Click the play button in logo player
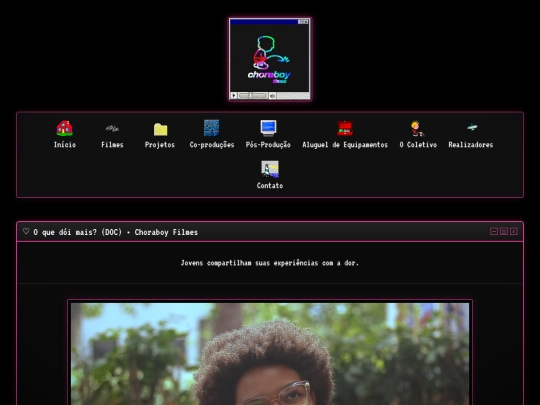540x405 pixels. click(234, 95)
